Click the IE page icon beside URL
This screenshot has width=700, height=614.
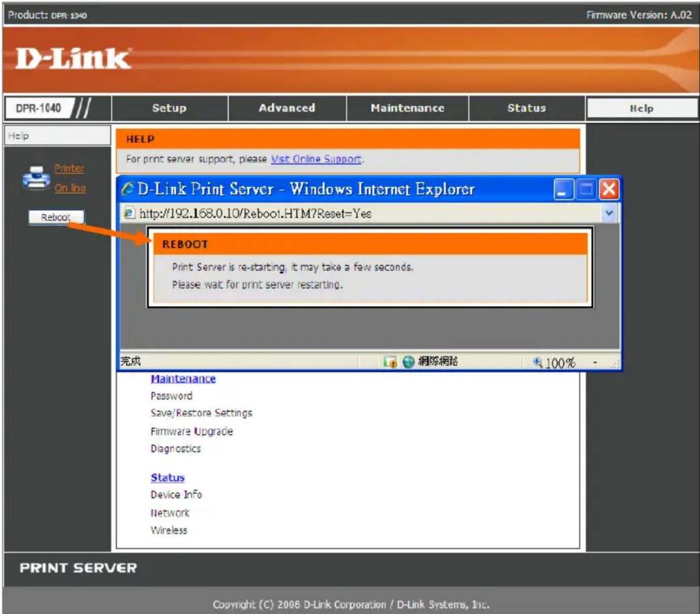[130, 213]
